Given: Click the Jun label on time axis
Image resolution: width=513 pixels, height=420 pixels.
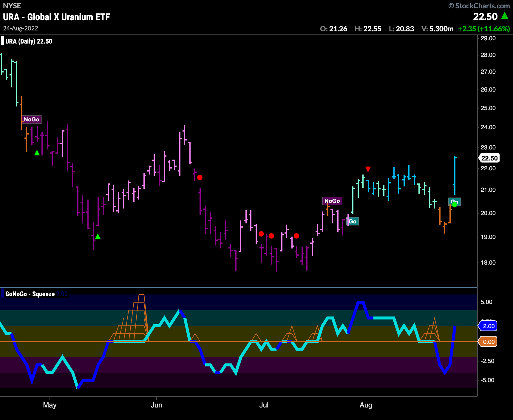Looking at the screenshot, I should coord(157,405).
